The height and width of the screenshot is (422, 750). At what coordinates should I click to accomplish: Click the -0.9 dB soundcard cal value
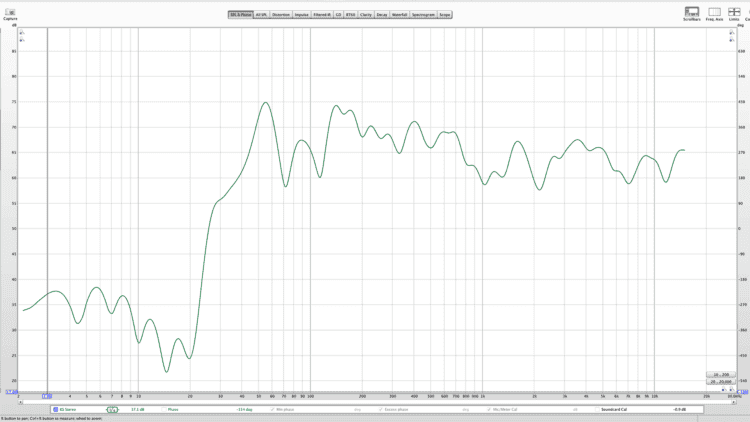coord(680,410)
